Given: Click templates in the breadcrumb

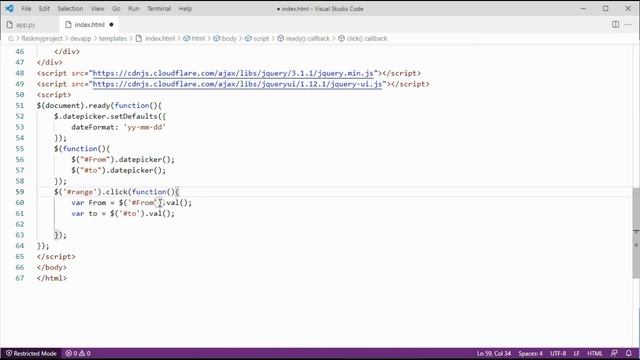Looking at the screenshot, I should (113, 38).
